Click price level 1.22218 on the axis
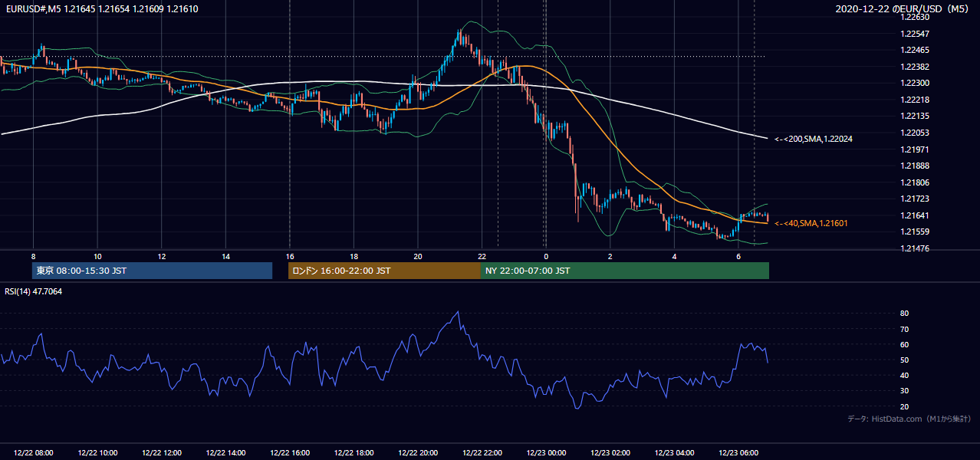 point(916,100)
